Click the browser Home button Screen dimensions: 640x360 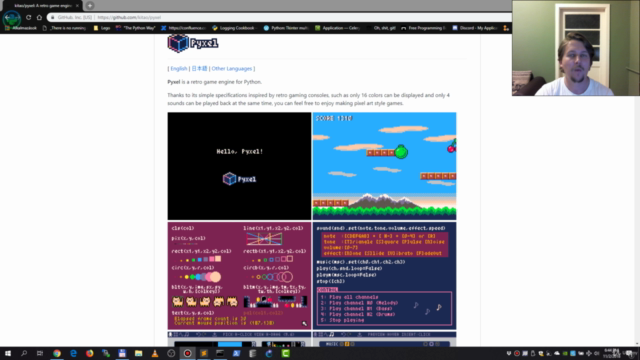point(39,17)
